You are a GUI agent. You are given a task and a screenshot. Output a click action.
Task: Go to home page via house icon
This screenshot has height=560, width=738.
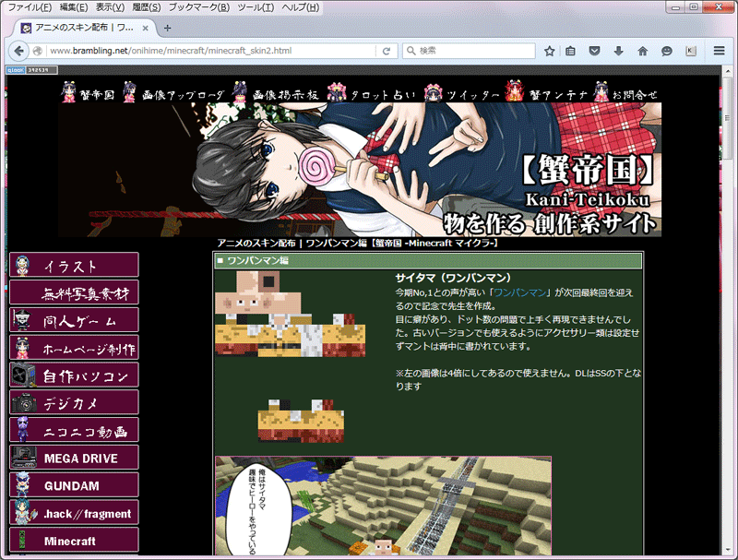642,51
